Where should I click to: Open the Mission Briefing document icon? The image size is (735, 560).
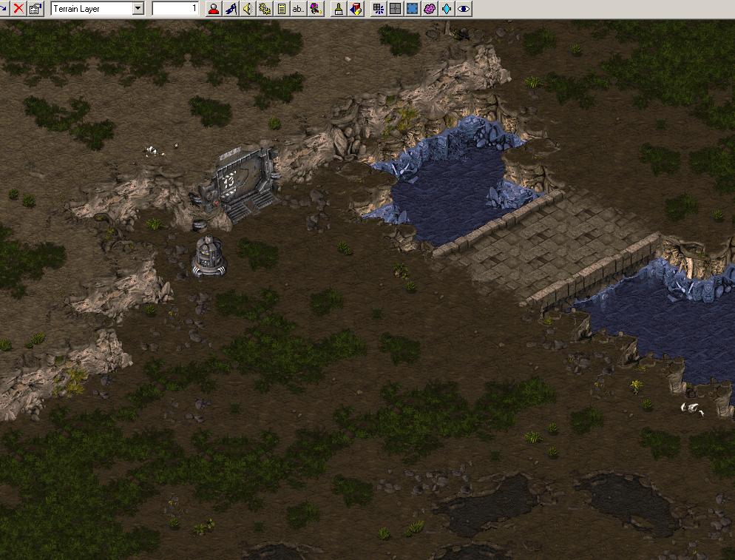coord(281,9)
